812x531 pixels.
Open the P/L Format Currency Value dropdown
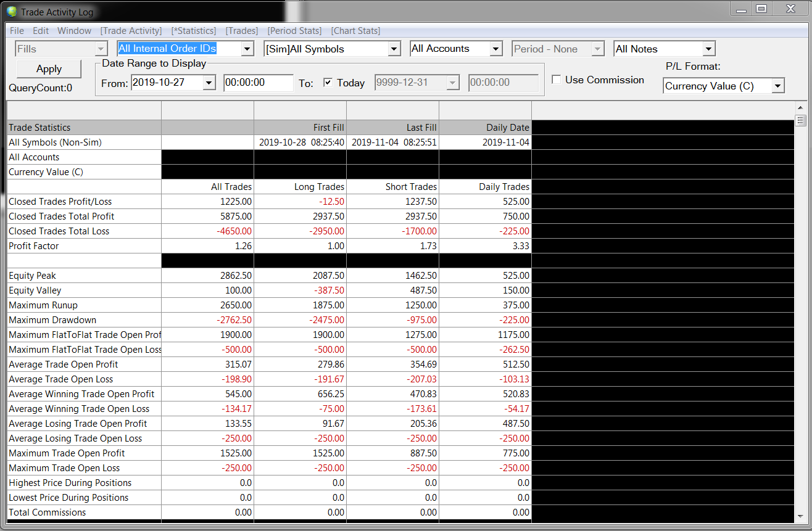pos(778,86)
